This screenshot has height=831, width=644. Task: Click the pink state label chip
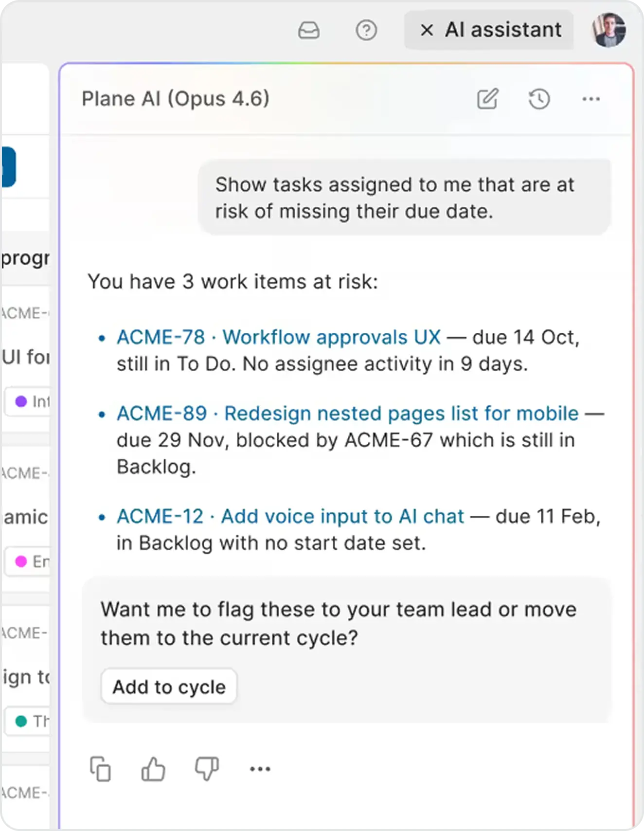click(x=29, y=561)
